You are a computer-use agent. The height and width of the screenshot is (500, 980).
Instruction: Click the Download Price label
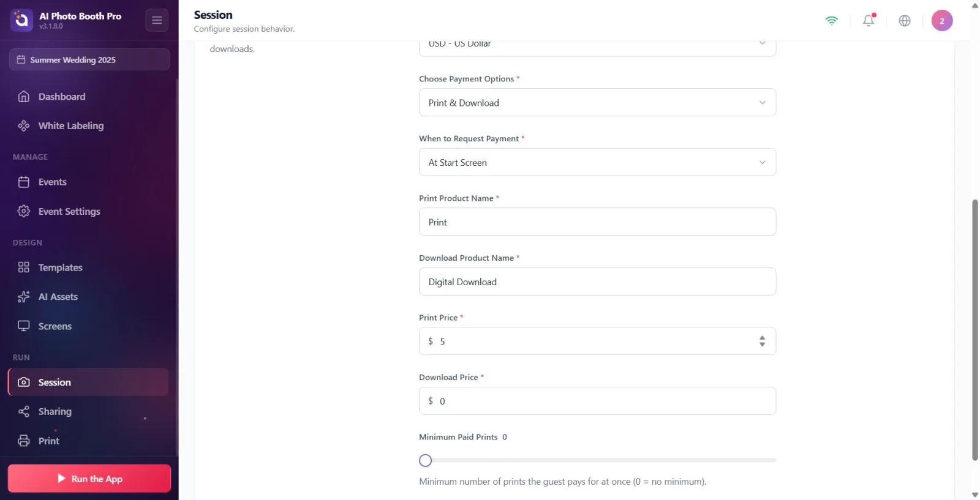point(448,377)
